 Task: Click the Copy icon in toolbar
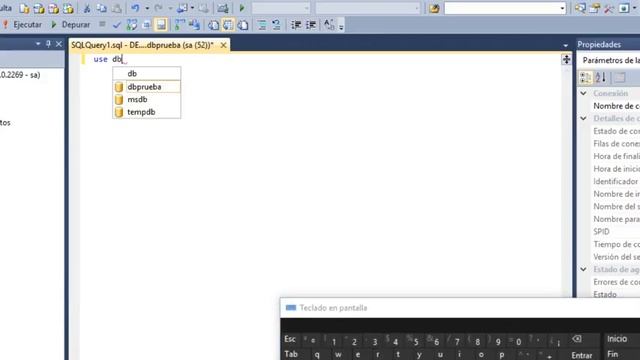[x=102, y=8]
